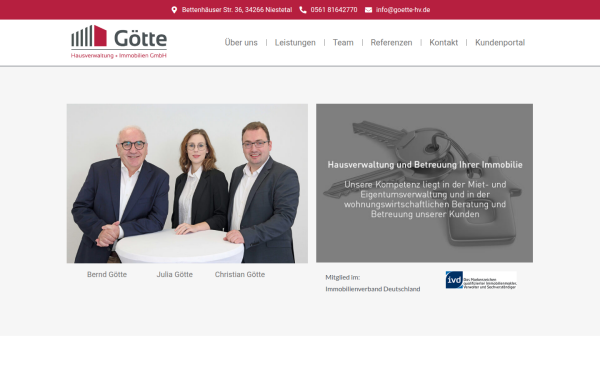Click the grey keys banner image
Image resolution: width=600 pixels, height=375 pixels.
tap(424, 183)
